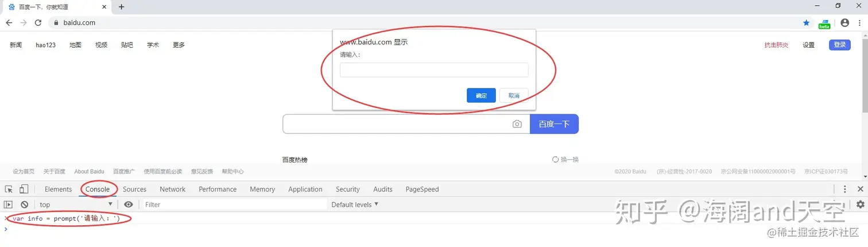Click the 百度推广 footer link
868x247 pixels.
pos(124,171)
